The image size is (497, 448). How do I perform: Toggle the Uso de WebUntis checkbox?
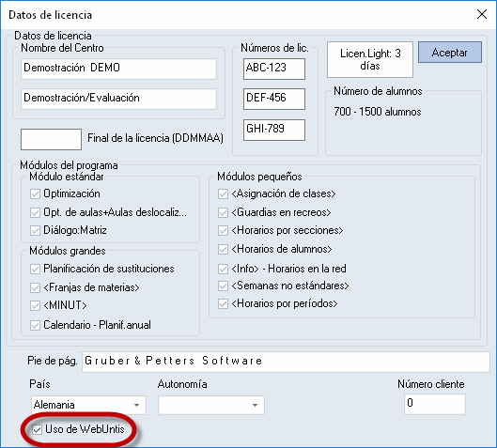point(37,430)
